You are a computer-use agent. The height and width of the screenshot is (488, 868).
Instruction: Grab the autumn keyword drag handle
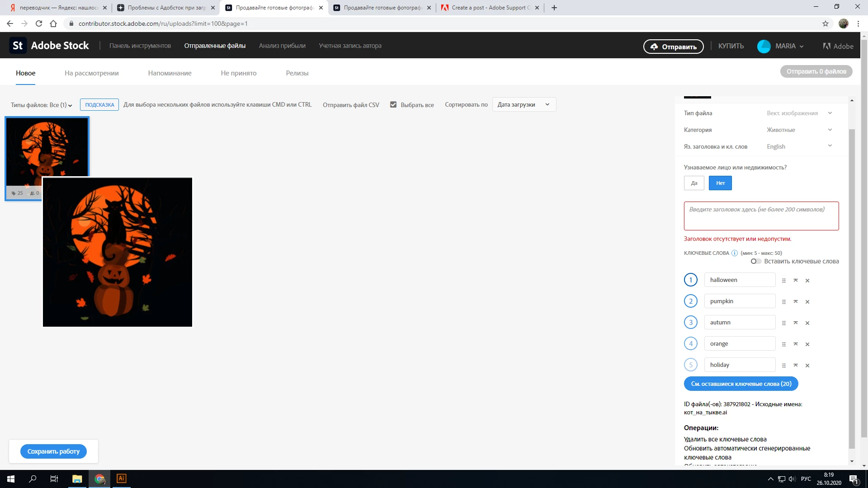point(784,323)
